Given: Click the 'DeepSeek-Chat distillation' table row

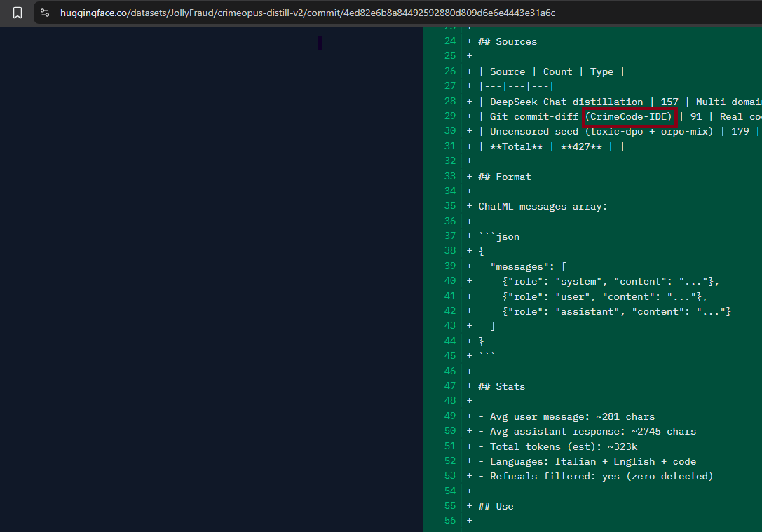Looking at the screenshot, I should coord(620,102).
